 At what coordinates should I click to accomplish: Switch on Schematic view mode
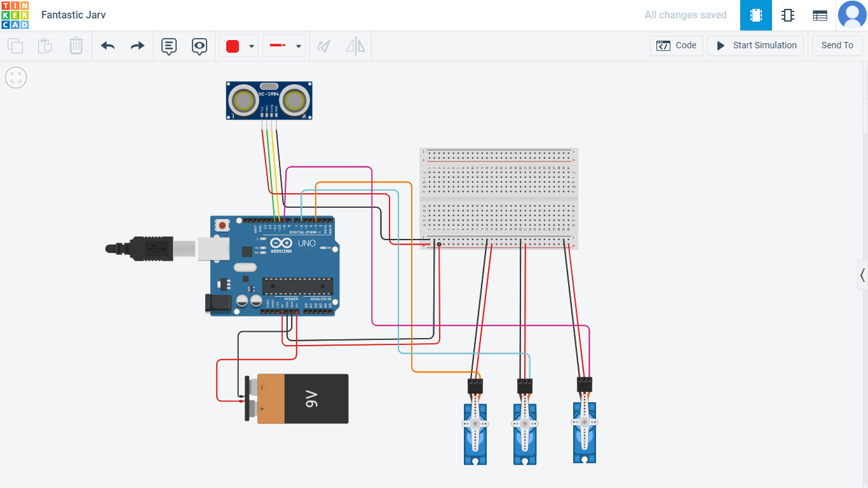788,15
